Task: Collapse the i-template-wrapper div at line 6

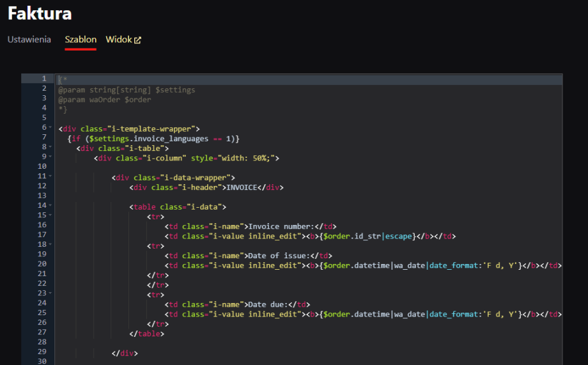Action: [50, 127]
